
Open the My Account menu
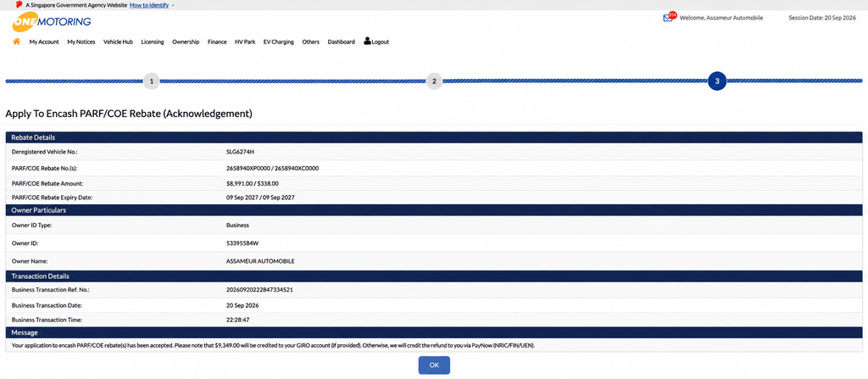[x=44, y=42]
